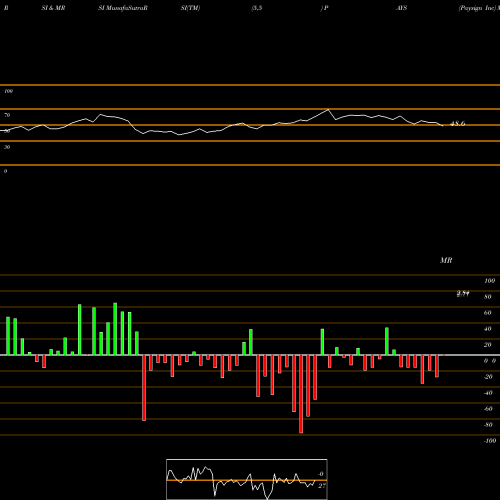Click the tallest red histogram bar
The height and width of the screenshot is (500, 500).
[x=301, y=394]
